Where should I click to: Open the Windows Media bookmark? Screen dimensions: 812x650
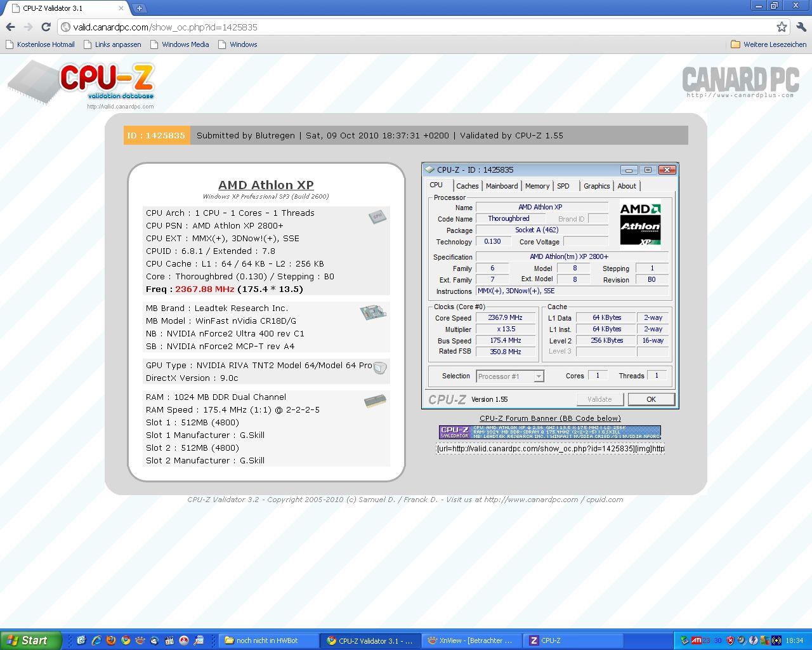coord(180,44)
